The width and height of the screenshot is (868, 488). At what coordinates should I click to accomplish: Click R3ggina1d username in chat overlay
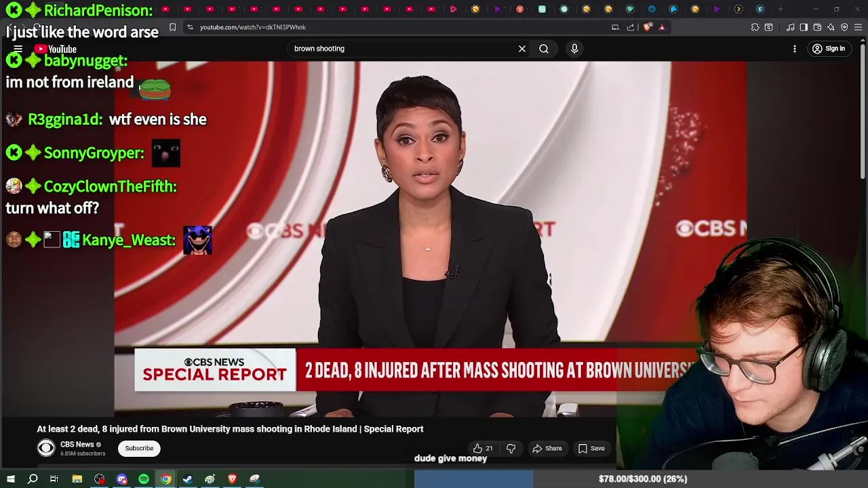point(65,119)
